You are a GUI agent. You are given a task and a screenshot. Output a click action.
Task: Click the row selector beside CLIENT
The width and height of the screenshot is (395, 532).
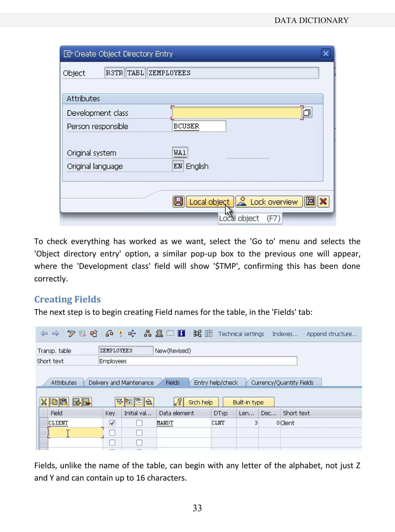(44, 423)
